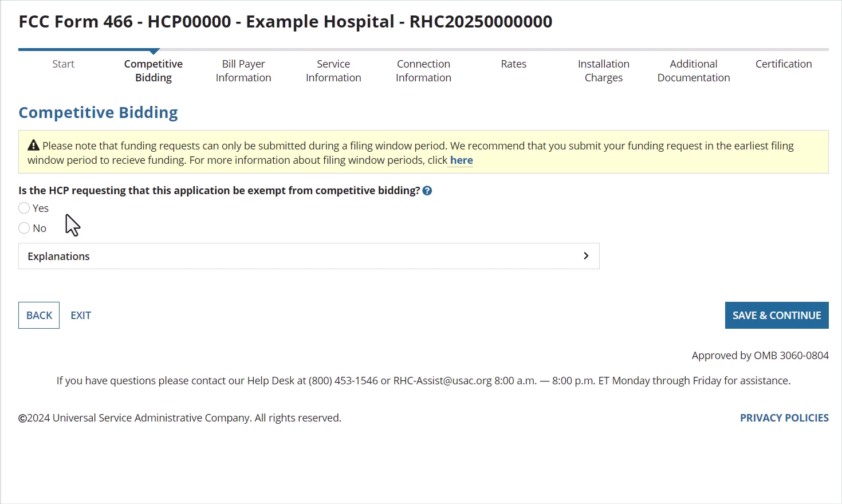Click the EXIT link
The width and height of the screenshot is (842, 504).
point(81,316)
